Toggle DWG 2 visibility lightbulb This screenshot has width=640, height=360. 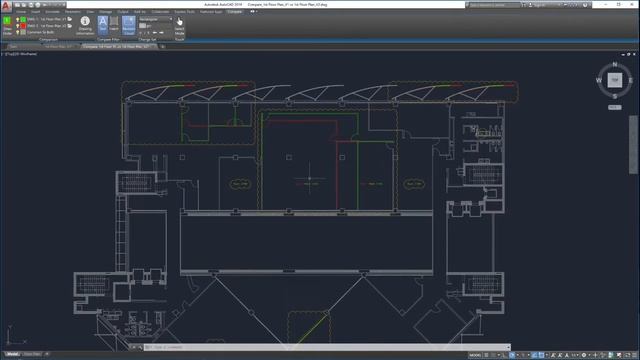(x=18, y=26)
